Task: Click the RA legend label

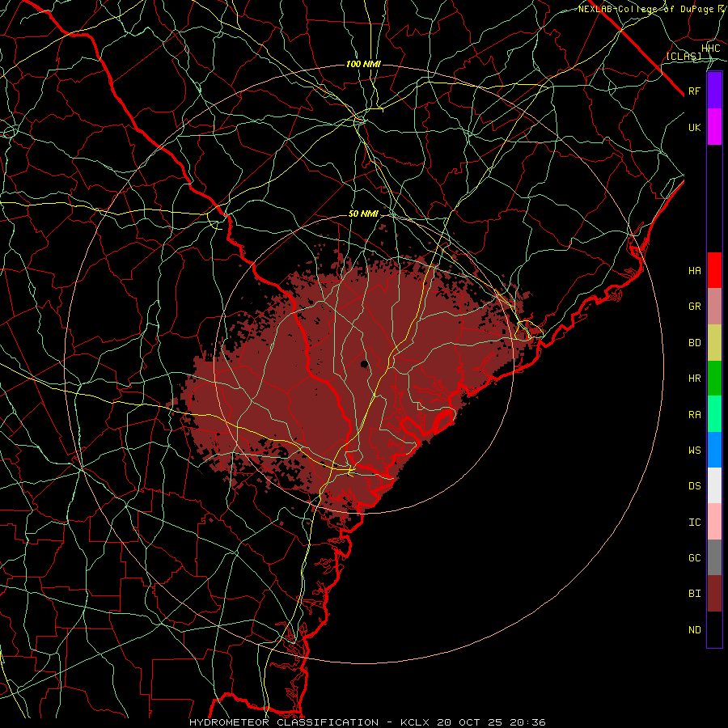Action: (x=695, y=415)
